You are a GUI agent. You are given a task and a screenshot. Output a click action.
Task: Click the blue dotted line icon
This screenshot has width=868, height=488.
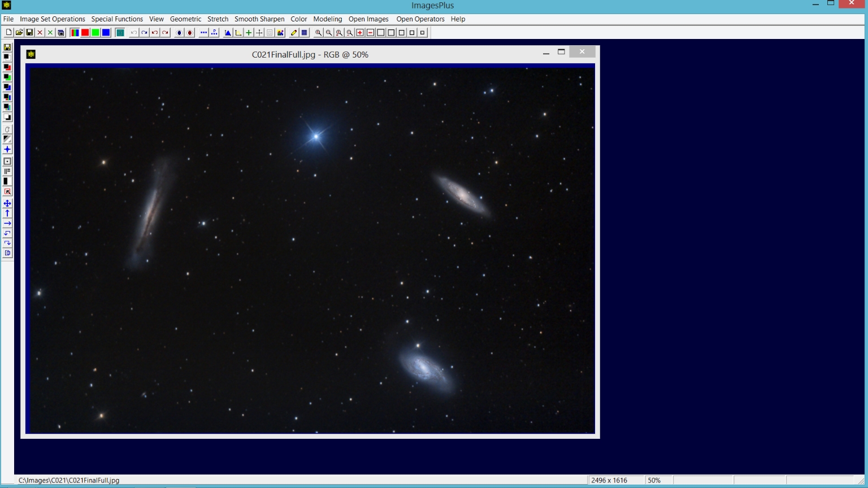(203, 33)
